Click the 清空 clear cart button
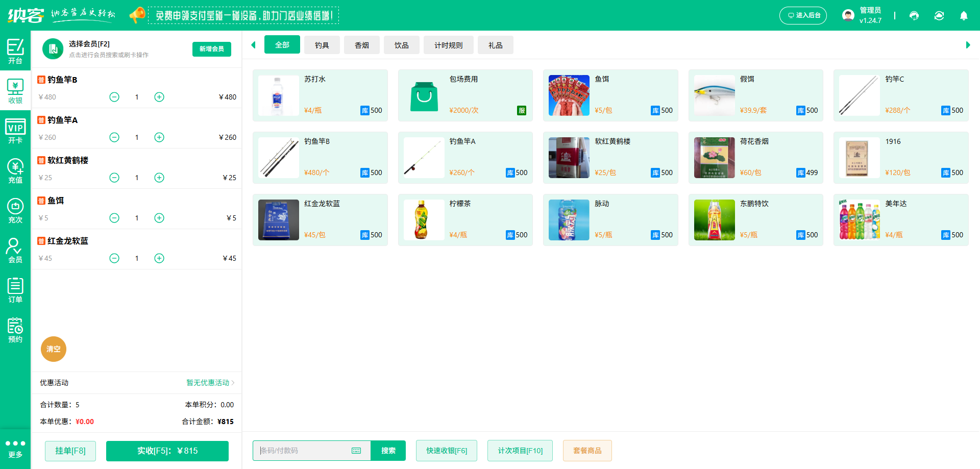This screenshot has height=469, width=980. click(x=54, y=349)
